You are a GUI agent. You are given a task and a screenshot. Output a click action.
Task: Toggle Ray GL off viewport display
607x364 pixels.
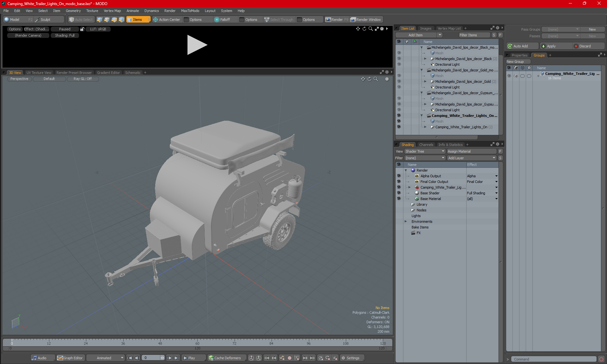coord(83,79)
